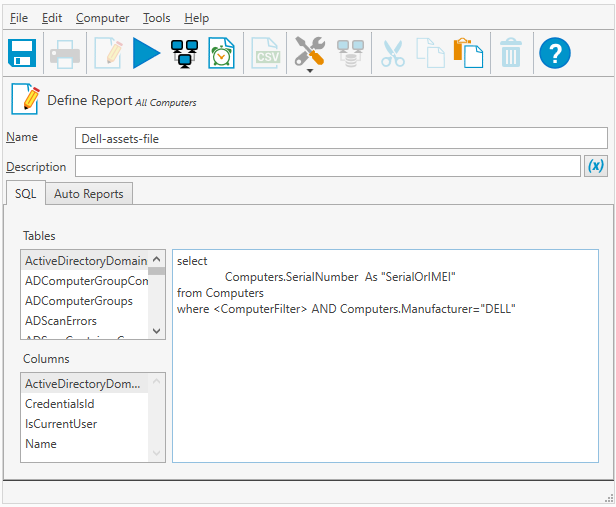The width and height of the screenshot is (616, 507).
Task: Click the Copy toolbar icon
Action: pos(431,53)
